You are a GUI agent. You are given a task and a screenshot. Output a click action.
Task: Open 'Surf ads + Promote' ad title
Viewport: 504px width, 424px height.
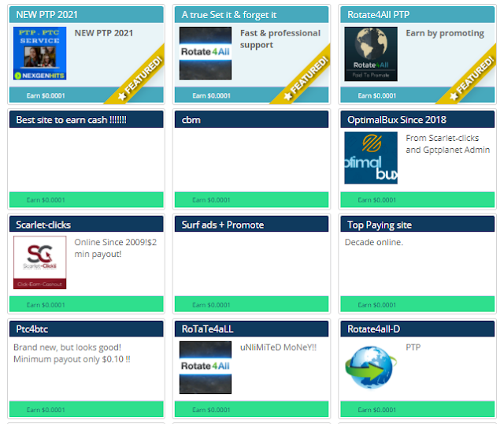point(252,225)
